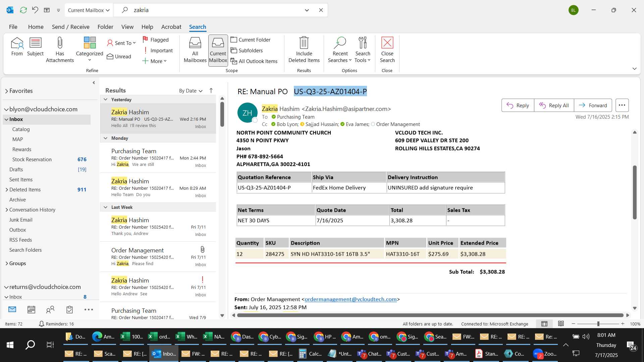Expand the Deleted Items folder

click(x=7, y=190)
